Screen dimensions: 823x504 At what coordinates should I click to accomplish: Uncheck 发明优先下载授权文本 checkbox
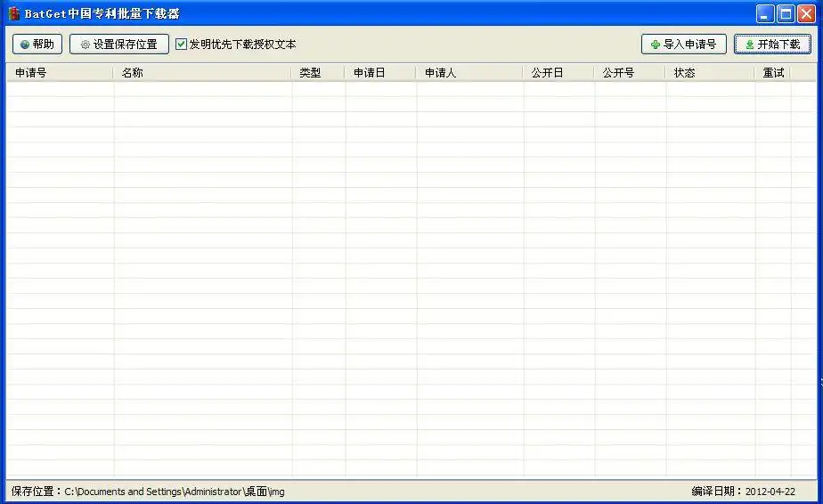click(x=181, y=45)
